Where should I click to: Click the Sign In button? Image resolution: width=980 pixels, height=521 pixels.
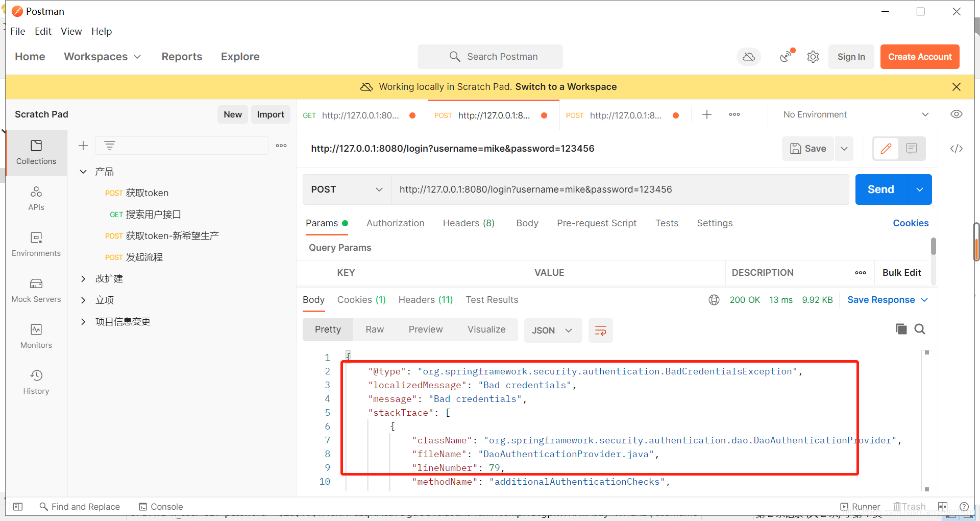tap(851, 57)
